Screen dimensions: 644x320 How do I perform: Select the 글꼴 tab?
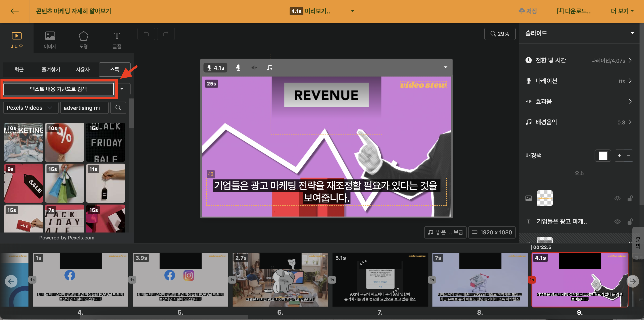(x=117, y=40)
